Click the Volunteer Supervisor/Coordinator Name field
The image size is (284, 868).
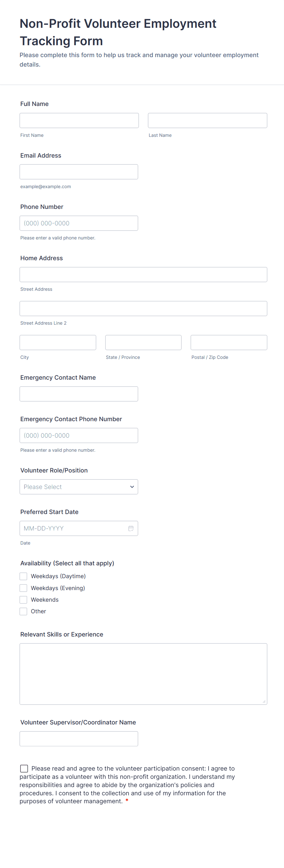[78, 739]
